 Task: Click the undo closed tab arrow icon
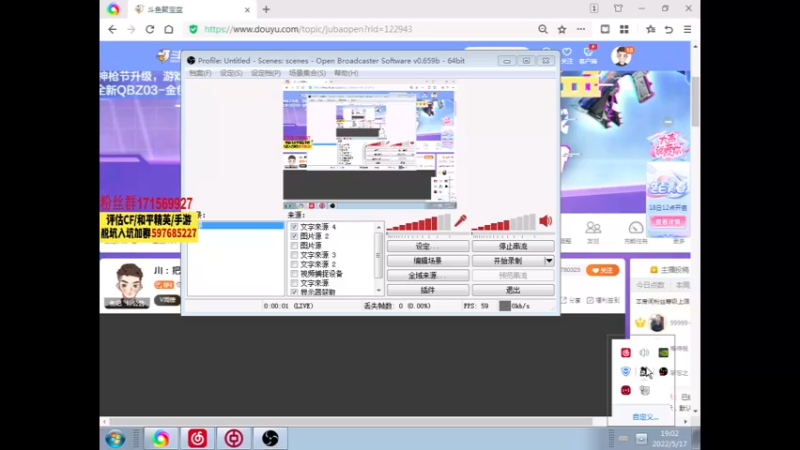tap(669, 29)
